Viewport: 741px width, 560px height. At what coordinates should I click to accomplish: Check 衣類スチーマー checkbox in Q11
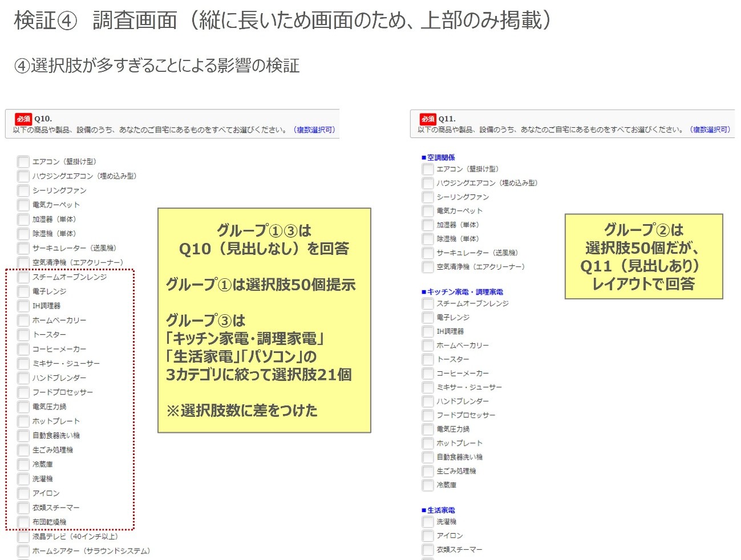[427, 550]
